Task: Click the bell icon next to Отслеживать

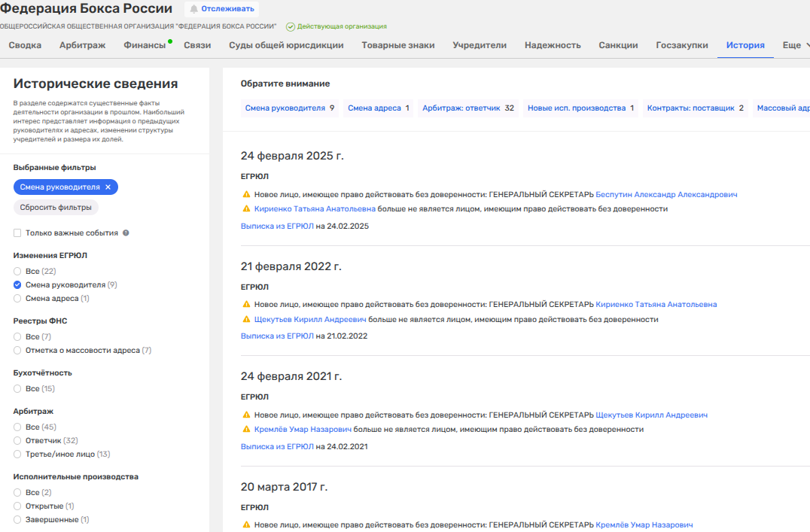Action: click(193, 9)
